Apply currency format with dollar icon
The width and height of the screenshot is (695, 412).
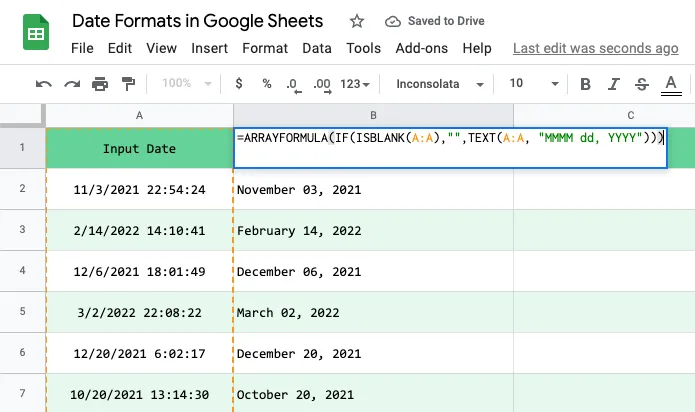click(x=238, y=84)
